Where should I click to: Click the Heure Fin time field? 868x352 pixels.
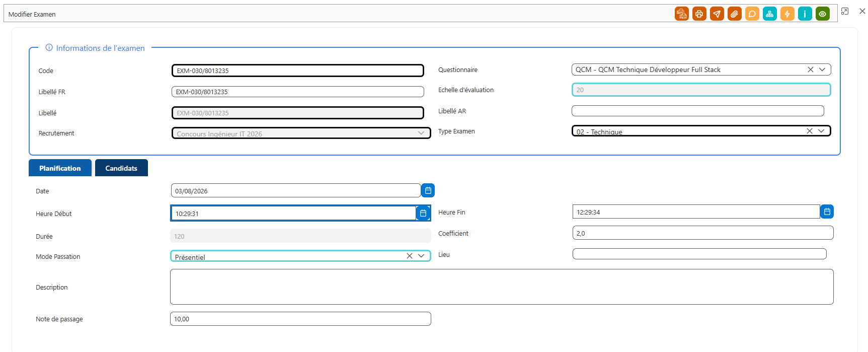696,212
